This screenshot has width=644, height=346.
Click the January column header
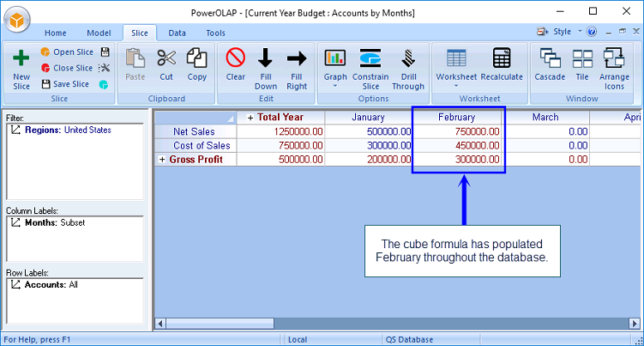pos(369,118)
